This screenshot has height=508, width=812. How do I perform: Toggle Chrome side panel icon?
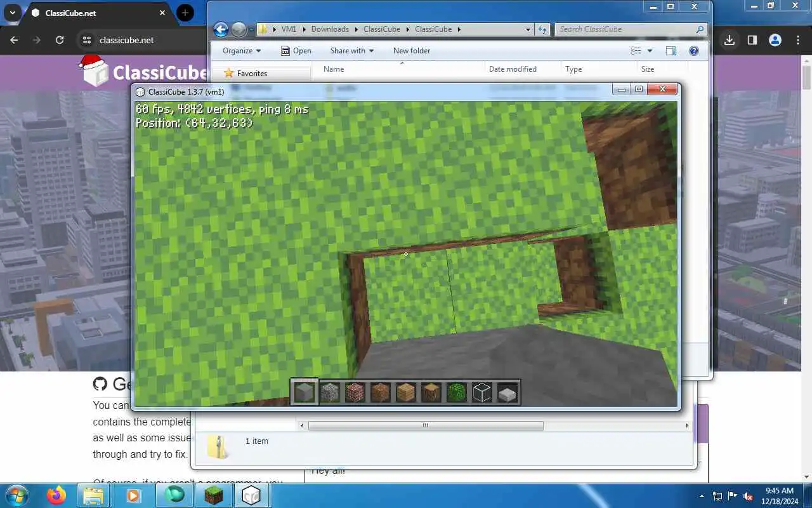point(752,40)
